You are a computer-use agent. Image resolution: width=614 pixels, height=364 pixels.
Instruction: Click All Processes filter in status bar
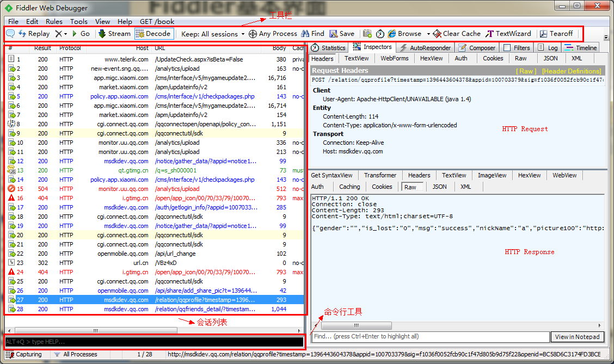point(76,354)
